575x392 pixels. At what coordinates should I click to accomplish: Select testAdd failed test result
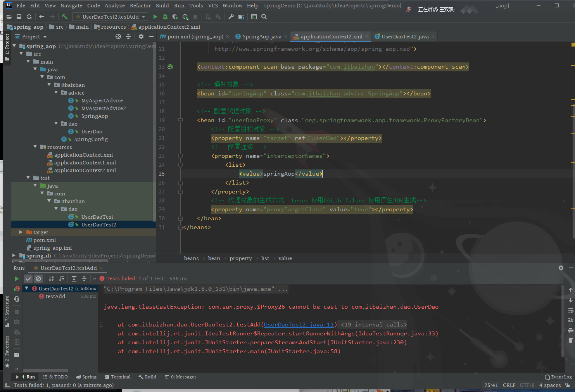55,296
